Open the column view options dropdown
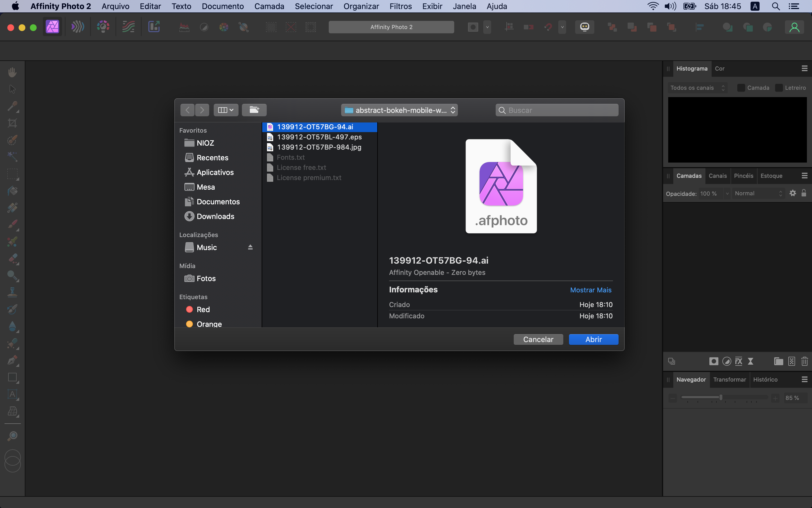The width and height of the screenshot is (812, 508). coord(226,110)
